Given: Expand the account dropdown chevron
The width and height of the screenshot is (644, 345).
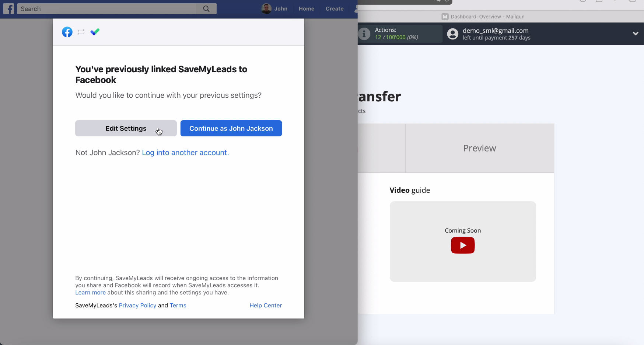Looking at the screenshot, I should coord(636,34).
